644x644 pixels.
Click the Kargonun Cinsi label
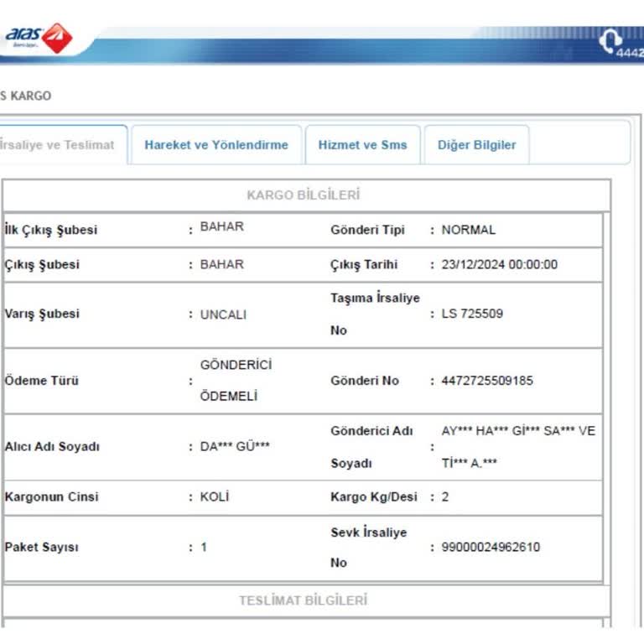[52, 497]
